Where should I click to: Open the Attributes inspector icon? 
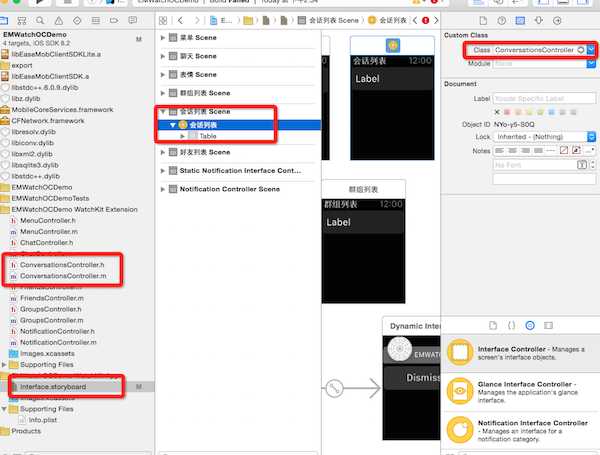pos(539,20)
